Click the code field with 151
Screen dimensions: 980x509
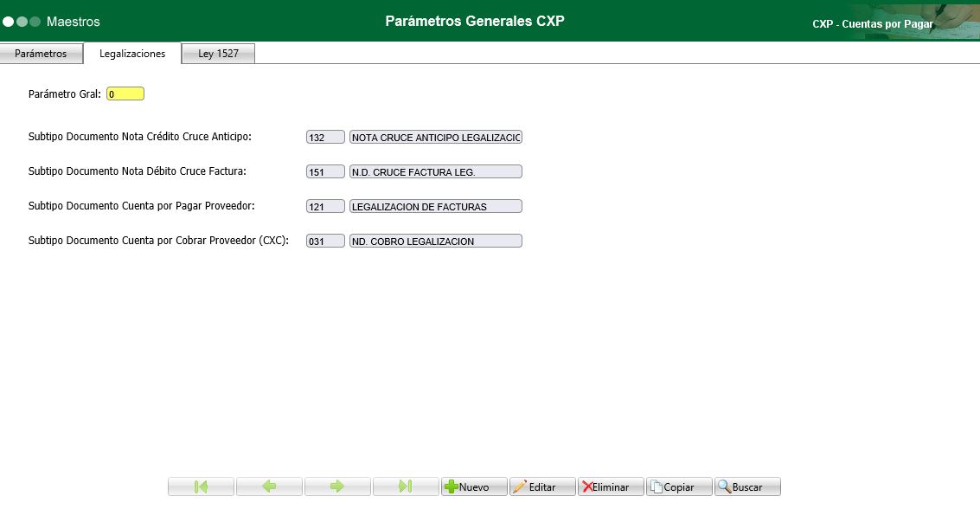coord(325,171)
